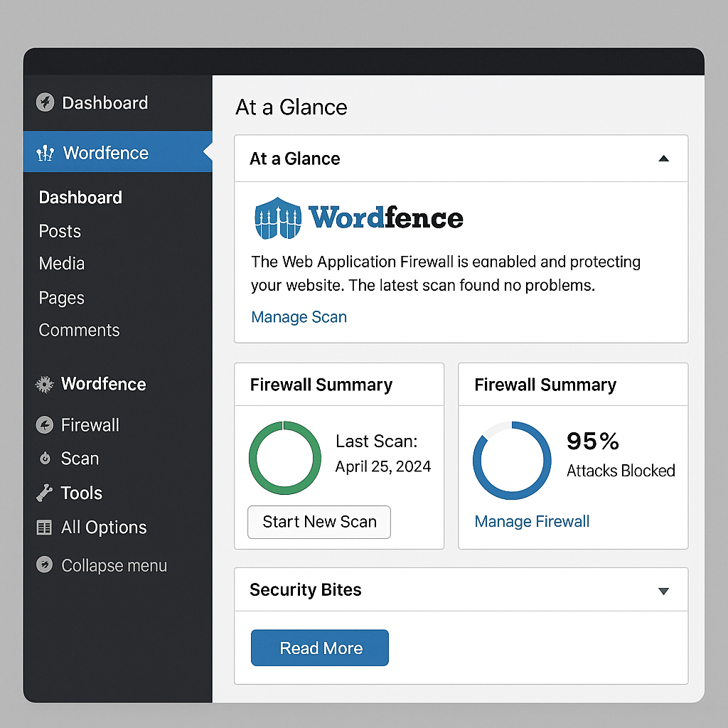Open the Manage Firewall link
The image size is (728, 728).
point(532,521)
